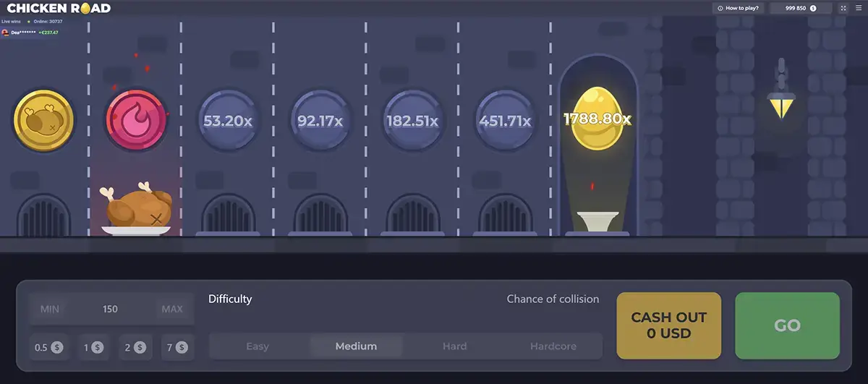
Task: Click sewer grate below the gold chicken coin
Action: (44, 214)
